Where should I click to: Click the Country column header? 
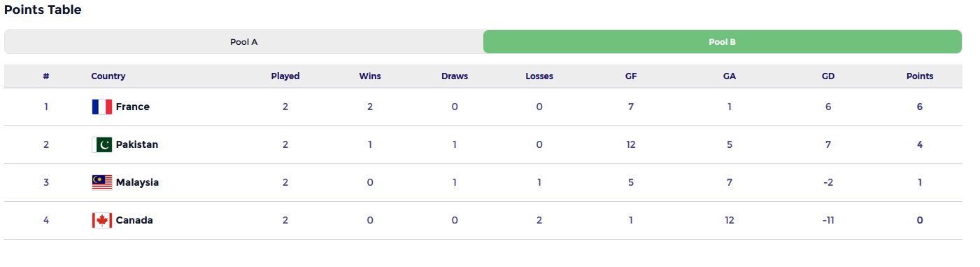point(108,76)
